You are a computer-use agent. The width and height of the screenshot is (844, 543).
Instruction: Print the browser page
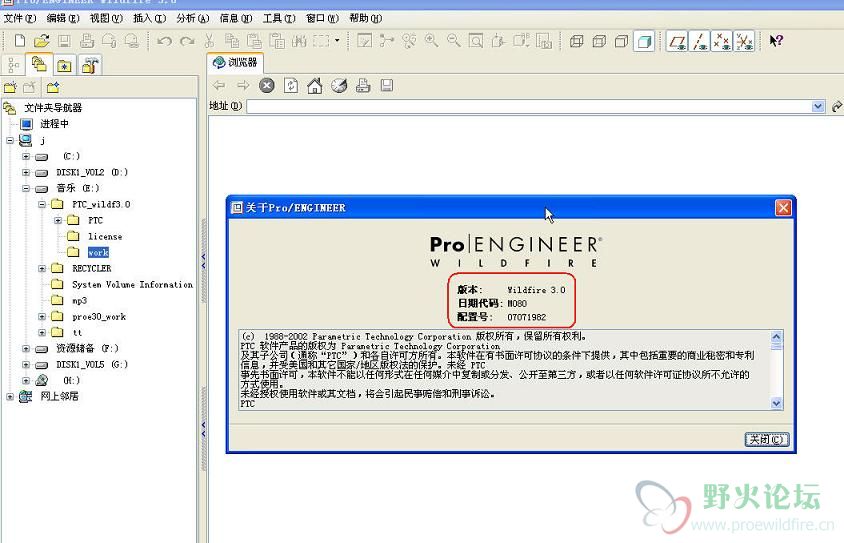click(x=363, y=85)
